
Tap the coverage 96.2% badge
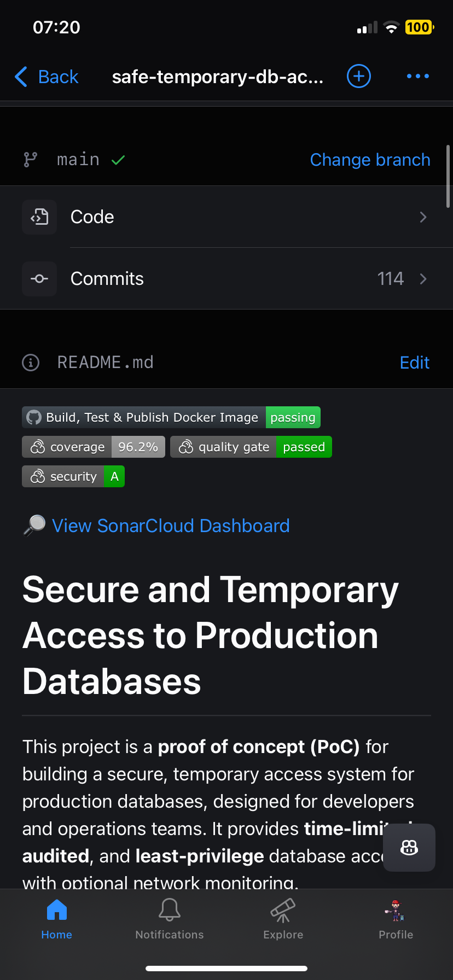click(x=94, y=447)
